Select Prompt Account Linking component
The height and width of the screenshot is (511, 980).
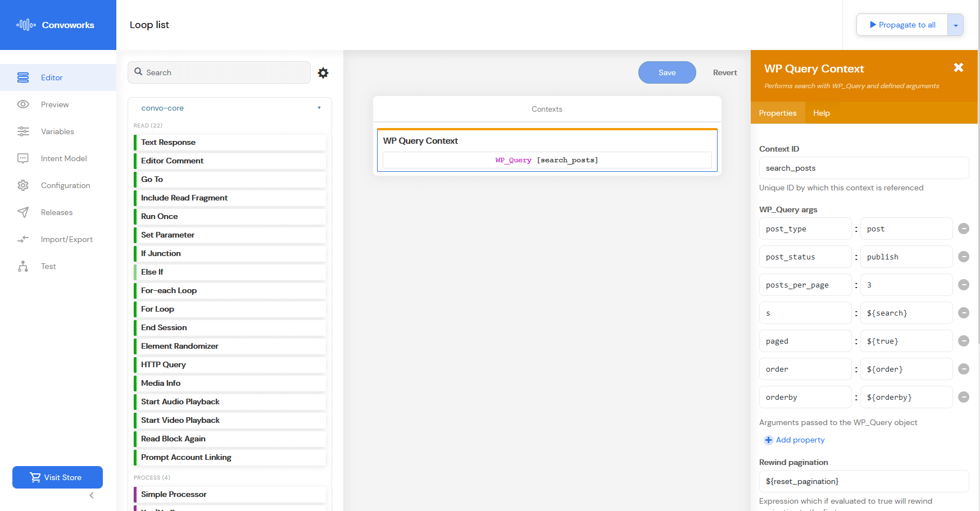click(230, 457)
